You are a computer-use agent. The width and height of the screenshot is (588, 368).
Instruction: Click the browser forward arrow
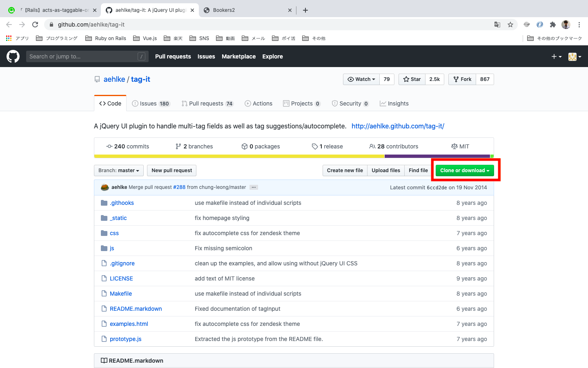(22, 25)
